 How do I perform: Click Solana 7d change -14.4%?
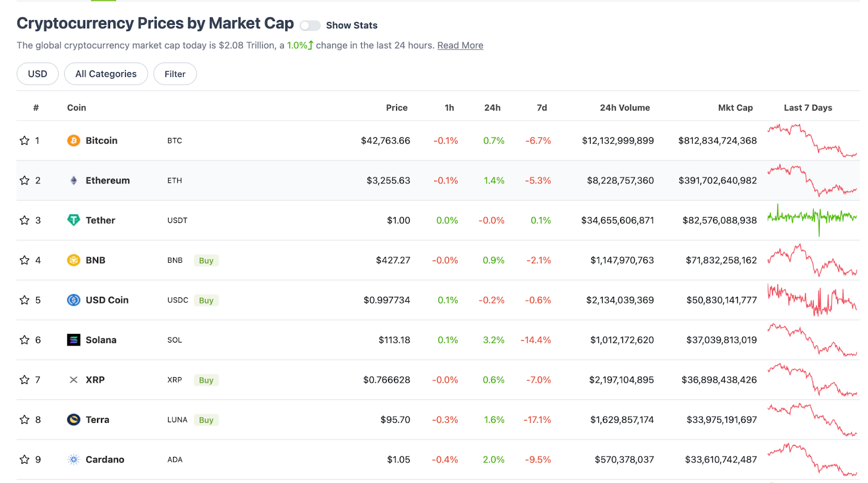(x=535, y=340)
